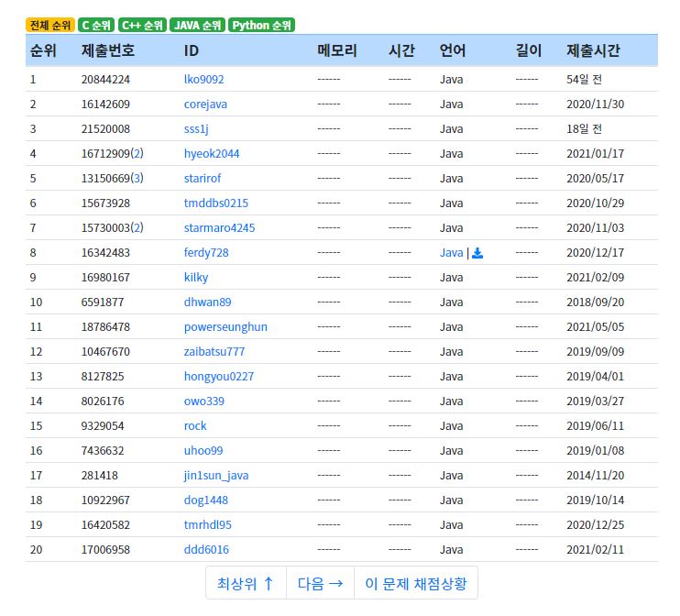Open user profile lko9092

(203, 80)
